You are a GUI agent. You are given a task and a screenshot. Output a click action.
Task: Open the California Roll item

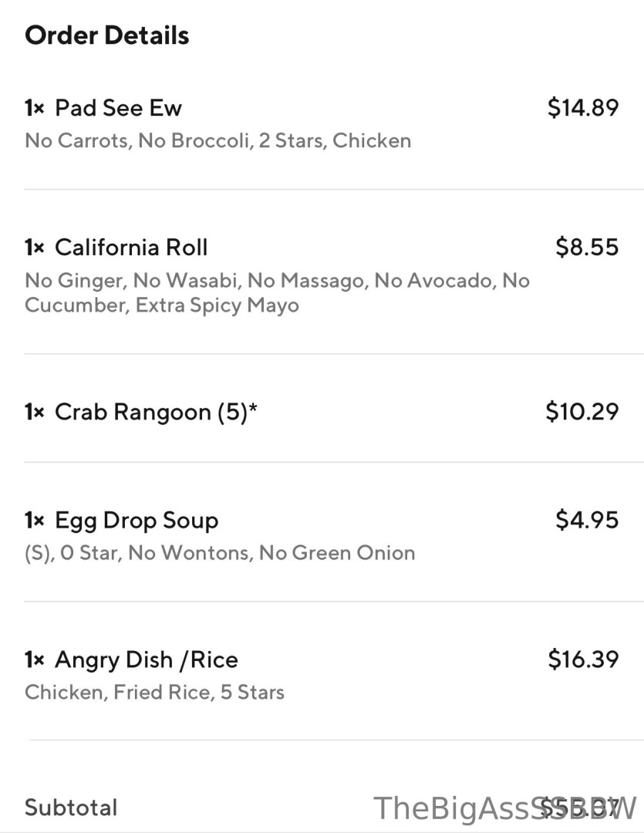click(131, 248)
